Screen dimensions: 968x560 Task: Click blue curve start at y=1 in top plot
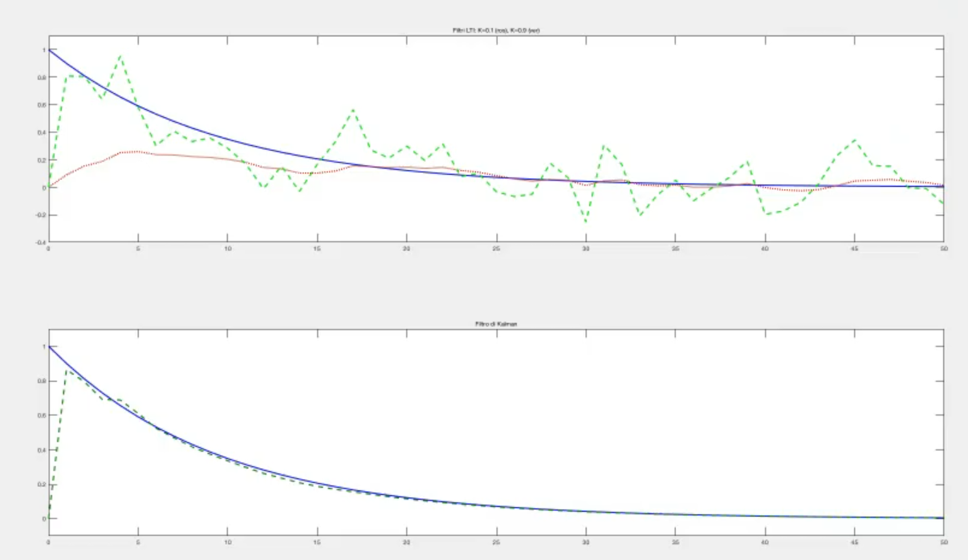coord(50,50)
